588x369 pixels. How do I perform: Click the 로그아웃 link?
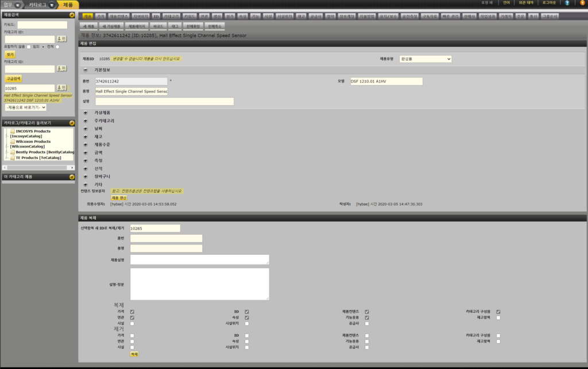548,3
